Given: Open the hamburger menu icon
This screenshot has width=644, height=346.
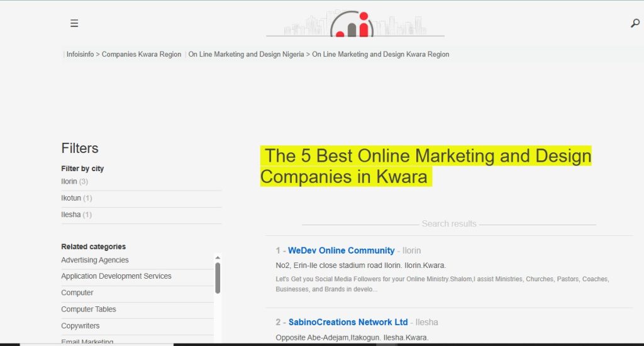Looking at the screenshot, I should pos(74,23).
